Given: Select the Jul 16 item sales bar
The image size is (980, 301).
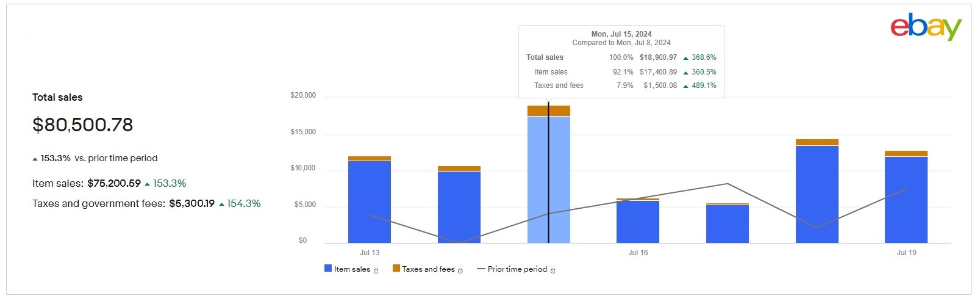Looking at the screenshot, I should [638, 222].
